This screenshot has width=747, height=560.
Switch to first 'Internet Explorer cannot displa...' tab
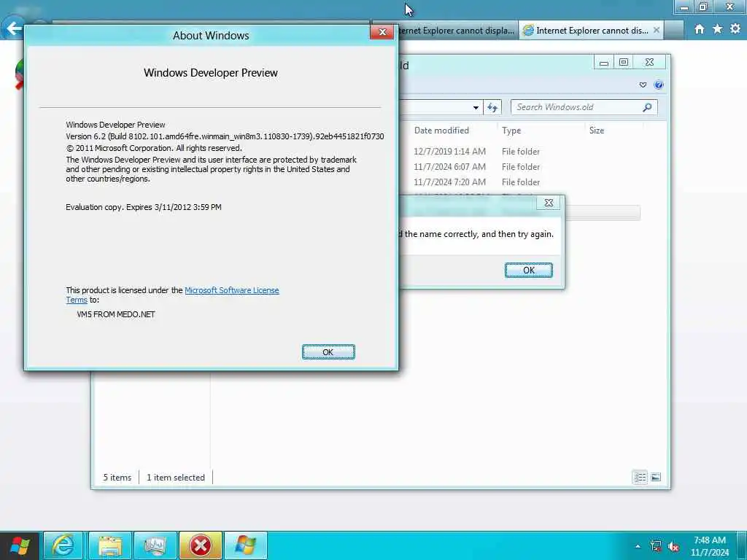[x=457, y=31]
